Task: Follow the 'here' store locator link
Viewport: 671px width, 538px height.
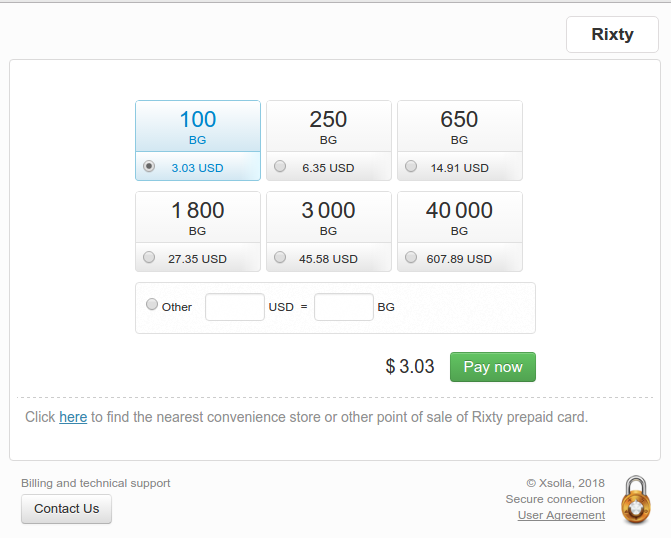Action: click(x=73, y=417)
